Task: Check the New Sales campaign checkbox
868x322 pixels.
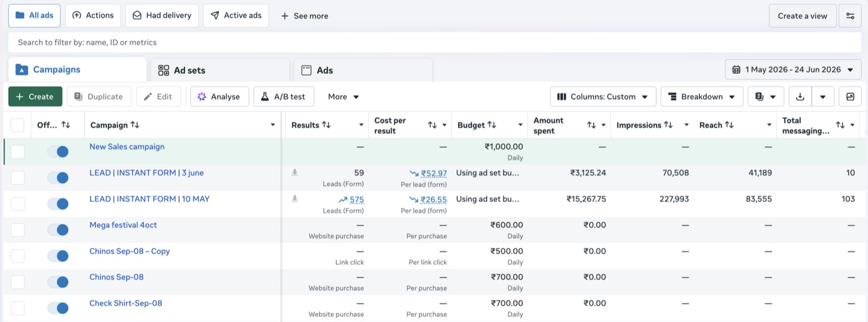Action: (17, 152)
